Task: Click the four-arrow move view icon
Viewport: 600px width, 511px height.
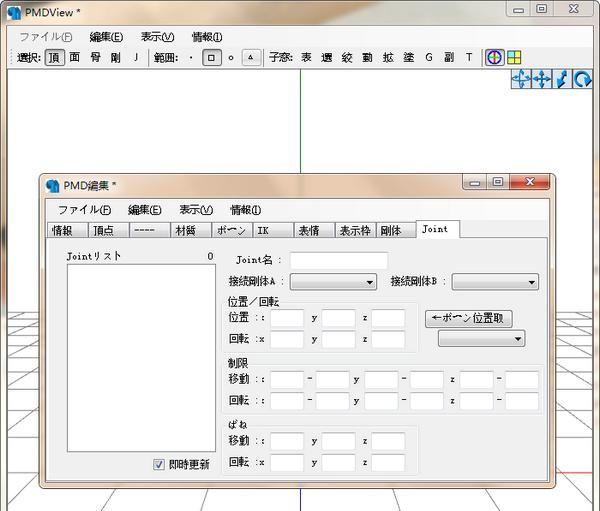Action: click(x=540, y=79)
